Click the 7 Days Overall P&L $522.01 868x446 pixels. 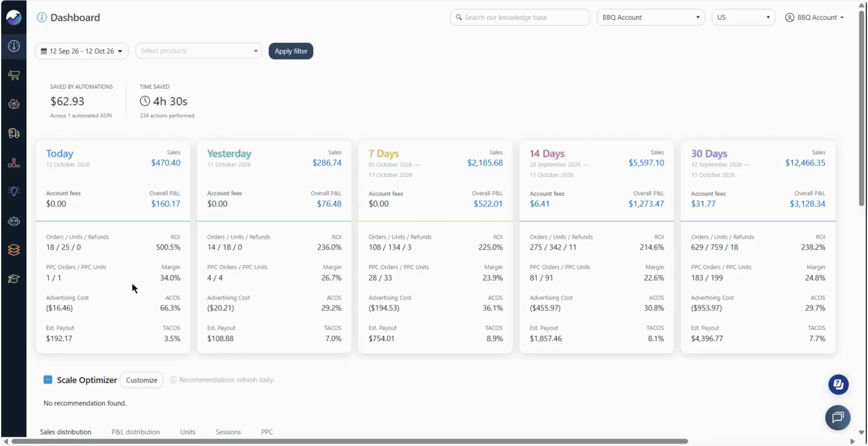[488, 204]
